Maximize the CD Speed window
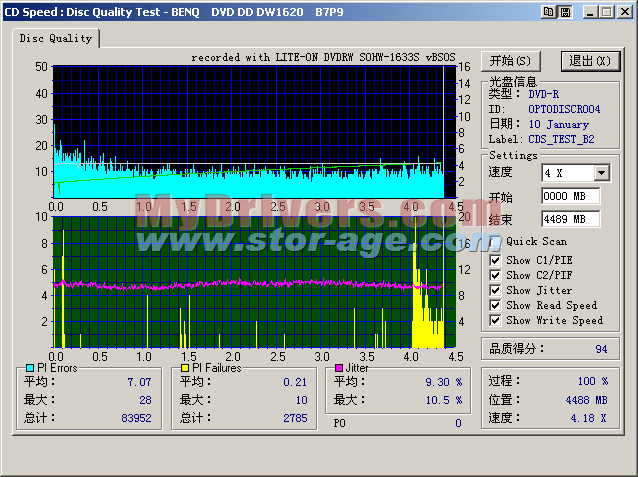Viewport: 638px width, 477px height. click(606, 11)
